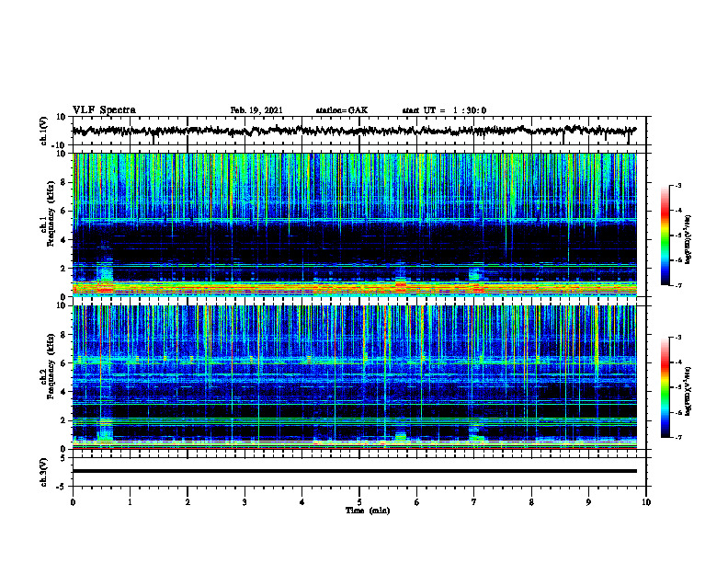Click the "6" tick on the time axis
The image size is (728, 563).
[417, 502]
